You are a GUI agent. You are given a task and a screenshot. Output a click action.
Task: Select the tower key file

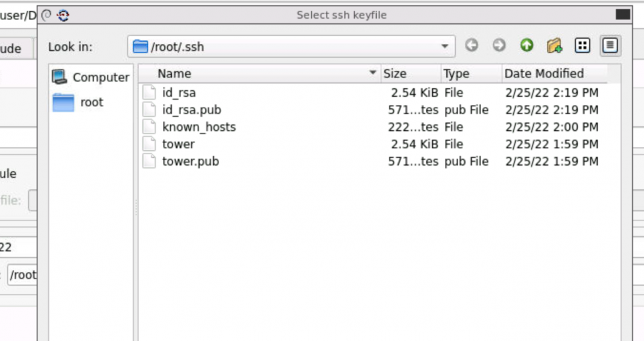click(178, 144)
